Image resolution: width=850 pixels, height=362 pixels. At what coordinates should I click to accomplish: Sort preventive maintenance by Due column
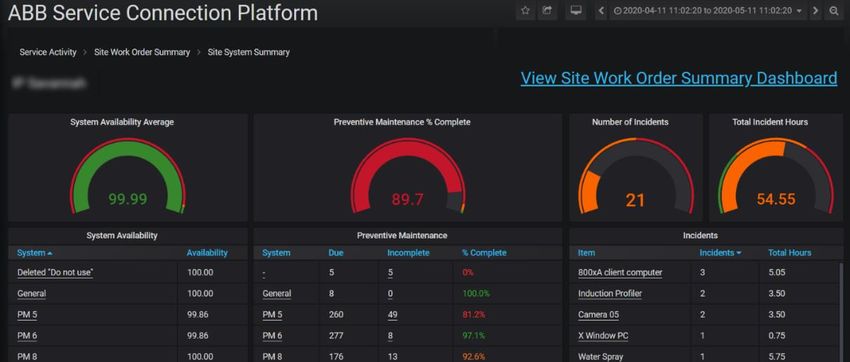(x=336, y=253)
